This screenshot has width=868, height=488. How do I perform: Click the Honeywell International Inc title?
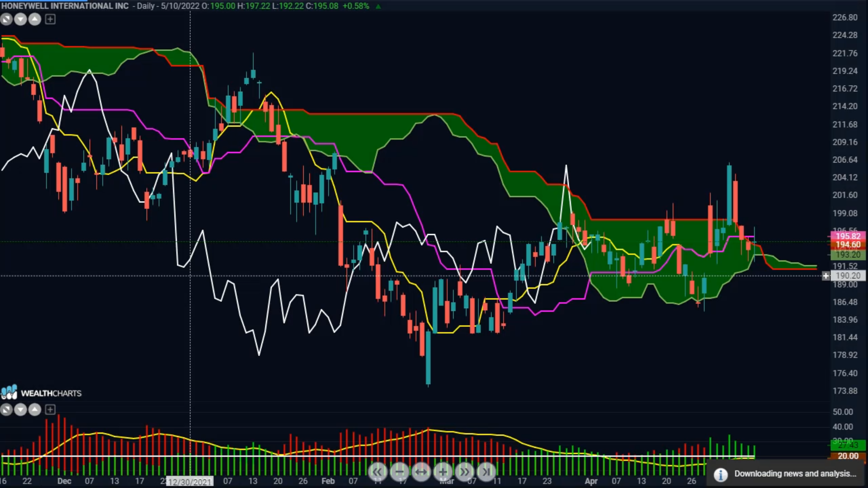[65, 6]
